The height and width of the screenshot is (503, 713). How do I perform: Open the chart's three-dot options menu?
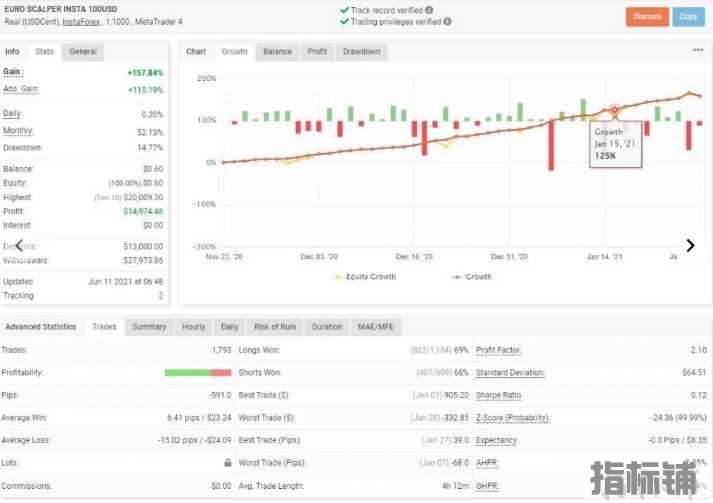[x=697, y=50]
